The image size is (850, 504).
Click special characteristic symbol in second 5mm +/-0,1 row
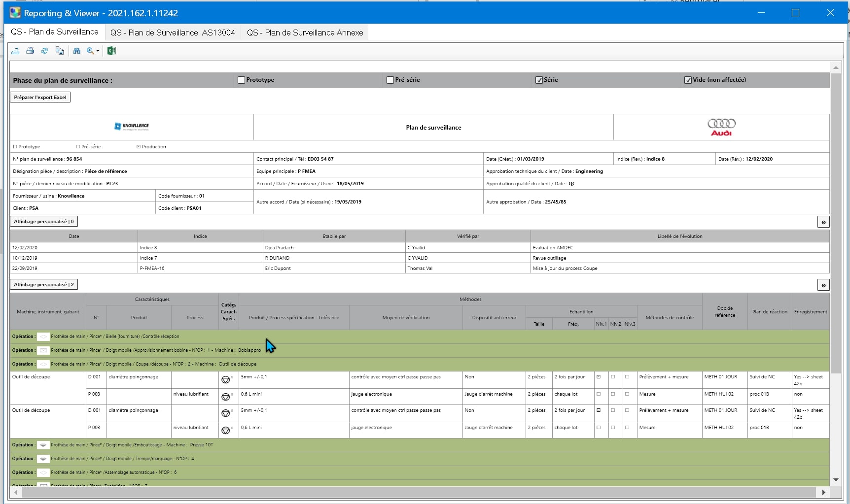tap(226, 413)
